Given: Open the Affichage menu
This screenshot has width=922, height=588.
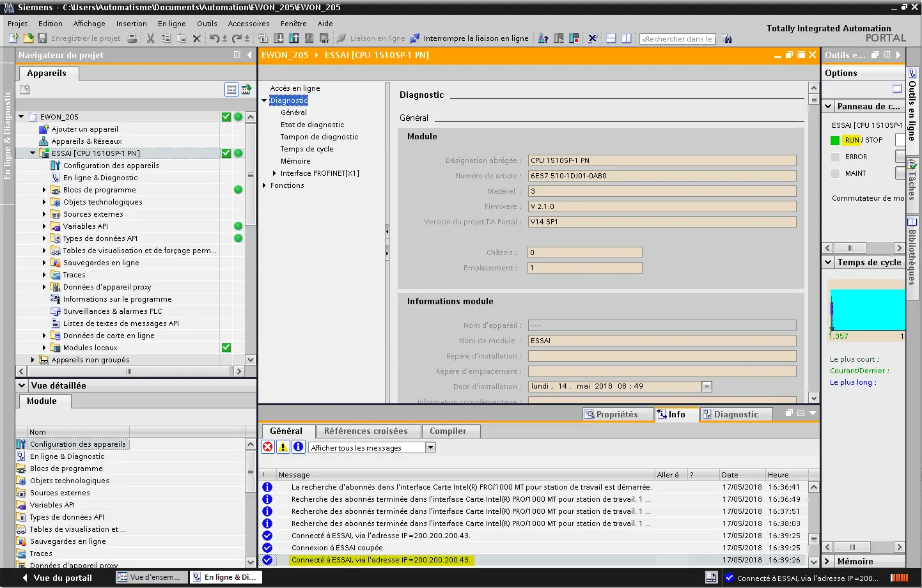Looking at the screenshot, I should pos(89,24).
